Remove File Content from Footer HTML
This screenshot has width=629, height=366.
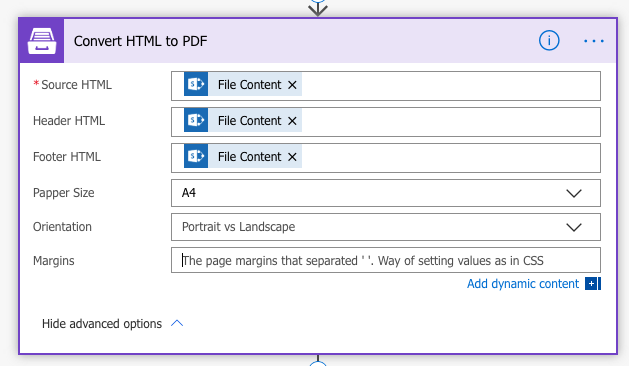point(292,157)
